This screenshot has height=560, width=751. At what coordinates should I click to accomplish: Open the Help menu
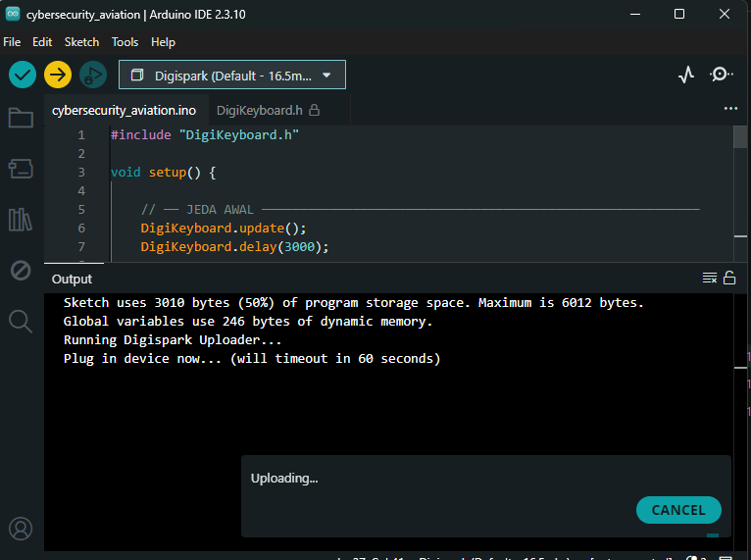(164, 42)
